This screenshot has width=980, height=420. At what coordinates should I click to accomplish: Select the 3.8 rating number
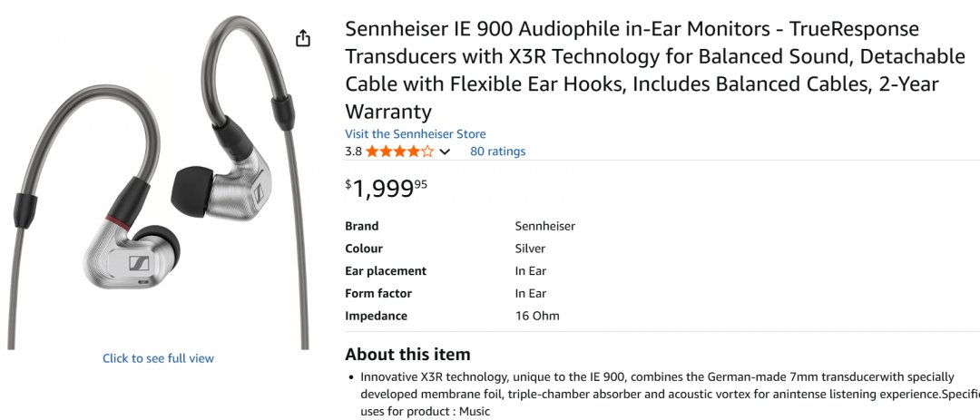point(353,151)
